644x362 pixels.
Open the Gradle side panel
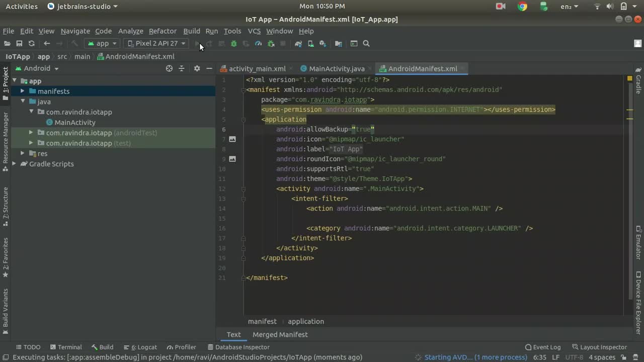[x=638, y=80]
